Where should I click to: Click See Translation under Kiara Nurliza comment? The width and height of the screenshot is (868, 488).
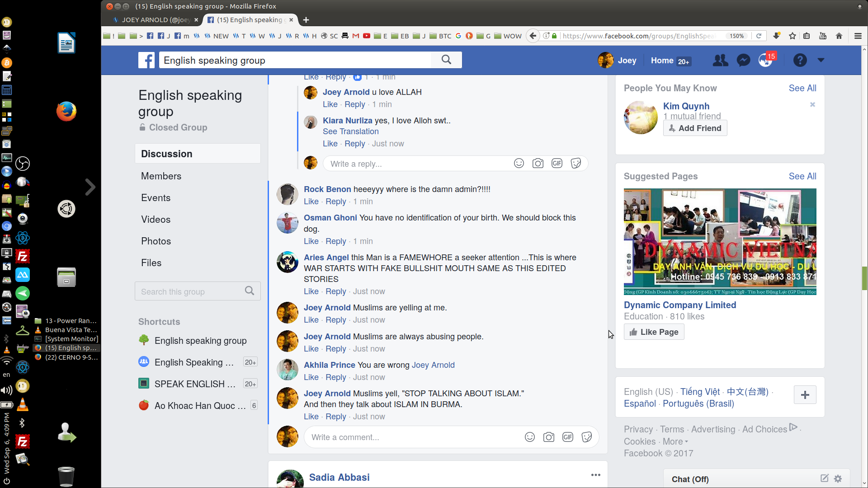click(x=351, y=131)
